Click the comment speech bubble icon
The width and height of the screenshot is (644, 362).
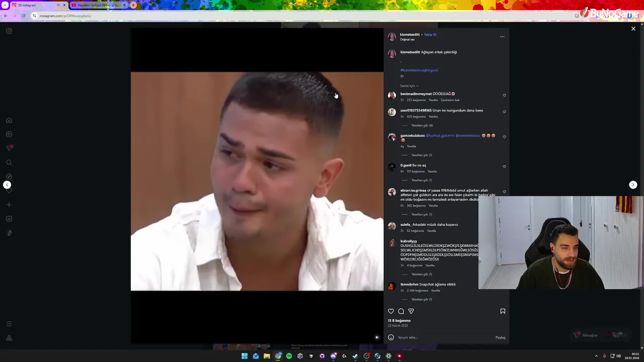pos(401,311)
